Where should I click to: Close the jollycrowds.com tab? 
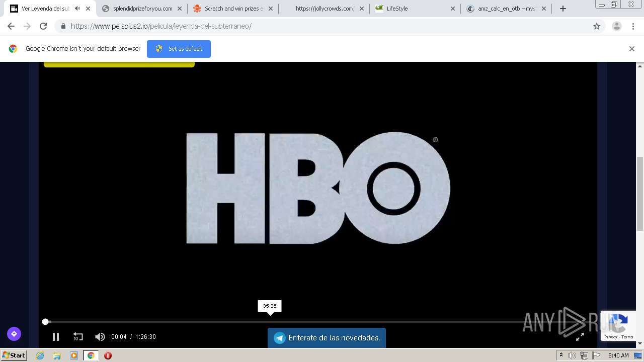[x=361, y=9]
